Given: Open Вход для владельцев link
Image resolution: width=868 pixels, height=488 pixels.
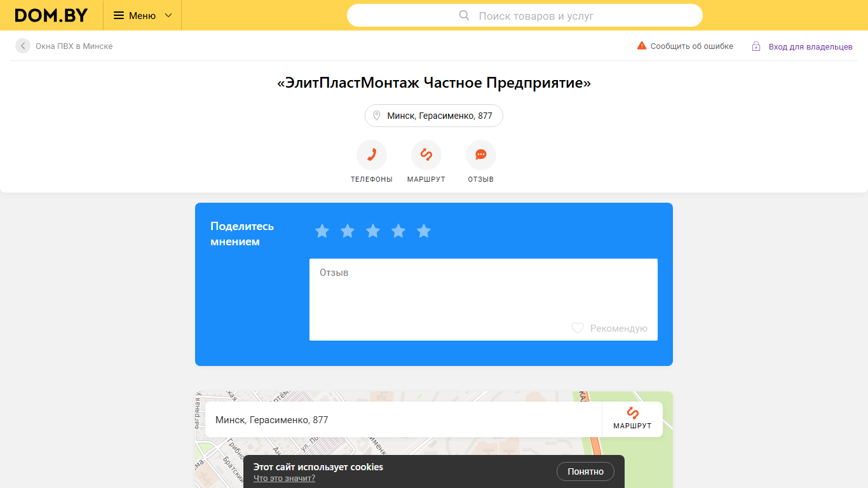Looking at the screenshot, I should (x=811, y=46).
